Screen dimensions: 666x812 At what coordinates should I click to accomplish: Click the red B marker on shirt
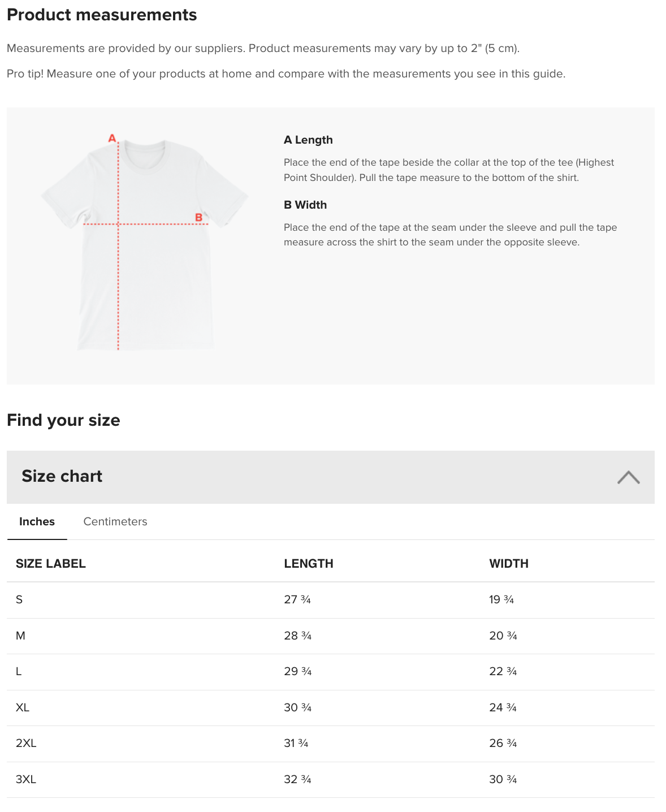click(x=198, y=217)
